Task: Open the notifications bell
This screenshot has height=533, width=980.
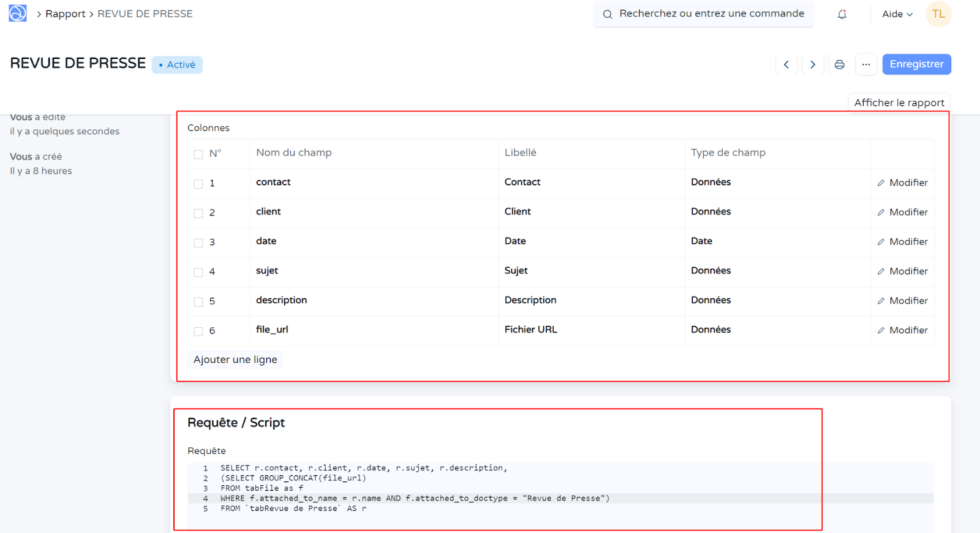Action: coord(842,14)
